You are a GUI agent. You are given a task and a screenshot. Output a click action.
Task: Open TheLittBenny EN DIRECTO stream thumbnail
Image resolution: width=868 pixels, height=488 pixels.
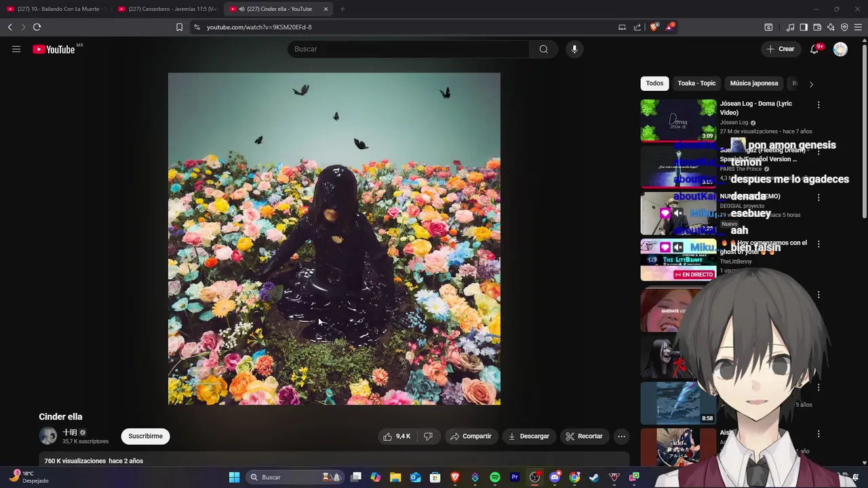click(678, 260)
